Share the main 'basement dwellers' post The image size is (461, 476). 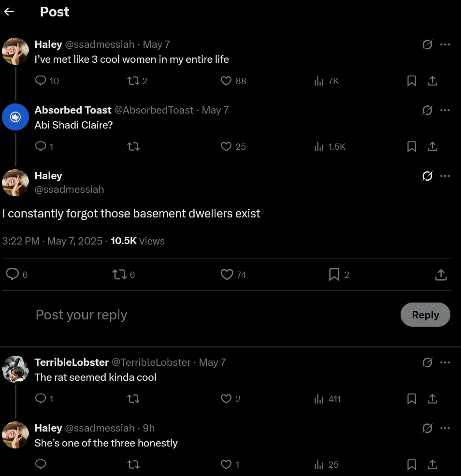[441, 275]
